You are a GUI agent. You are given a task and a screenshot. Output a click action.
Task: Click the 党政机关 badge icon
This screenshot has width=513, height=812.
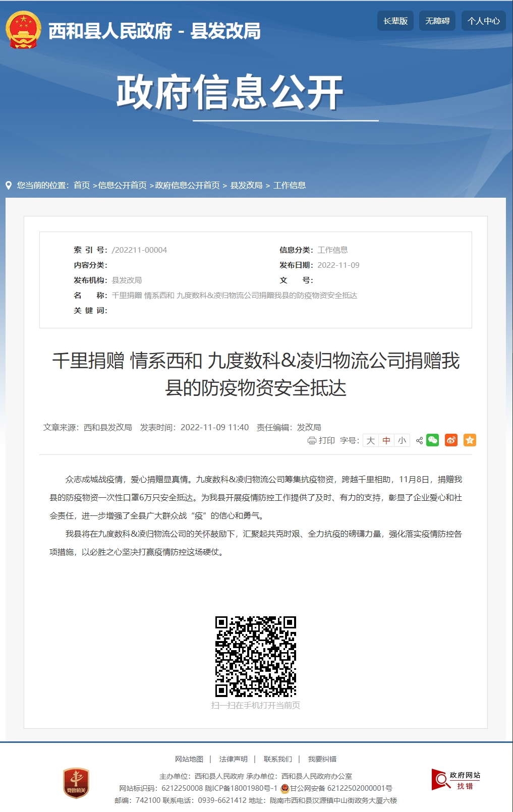coord(76,783)
